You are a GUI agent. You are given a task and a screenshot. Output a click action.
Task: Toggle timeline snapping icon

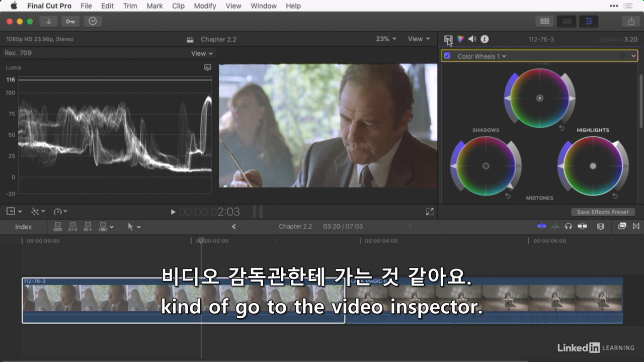click(x=582, y=226)
